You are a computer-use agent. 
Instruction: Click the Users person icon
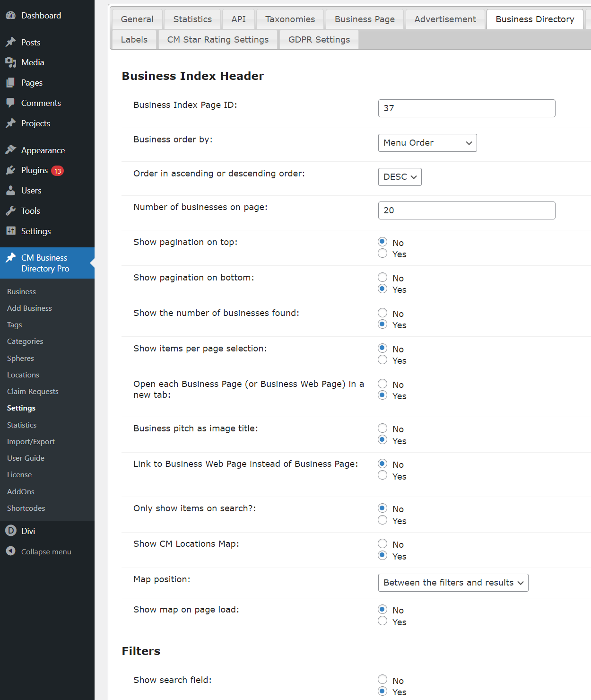pyautogui.click(x=11, y=191)
